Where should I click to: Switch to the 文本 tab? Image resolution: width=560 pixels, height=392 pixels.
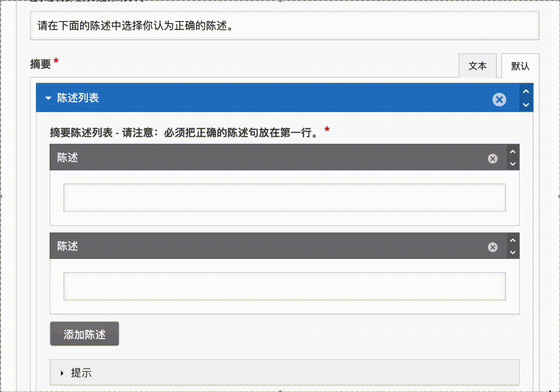click(x=478, y=65)
